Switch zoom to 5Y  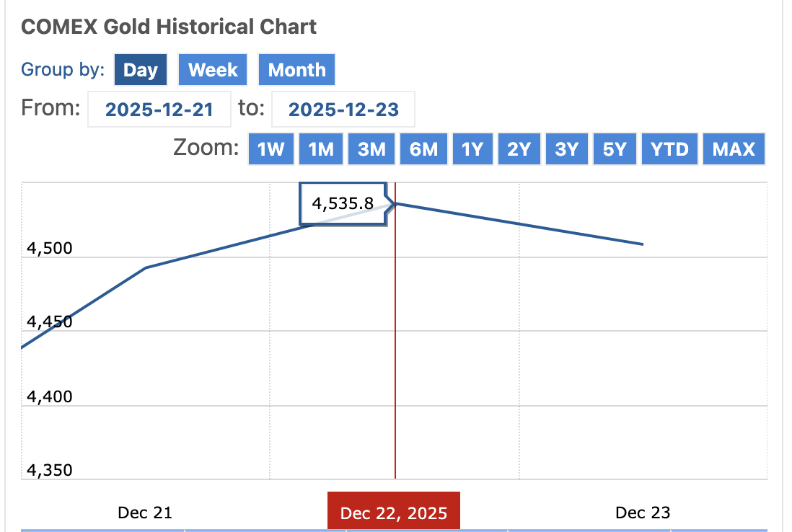(614, 149)
